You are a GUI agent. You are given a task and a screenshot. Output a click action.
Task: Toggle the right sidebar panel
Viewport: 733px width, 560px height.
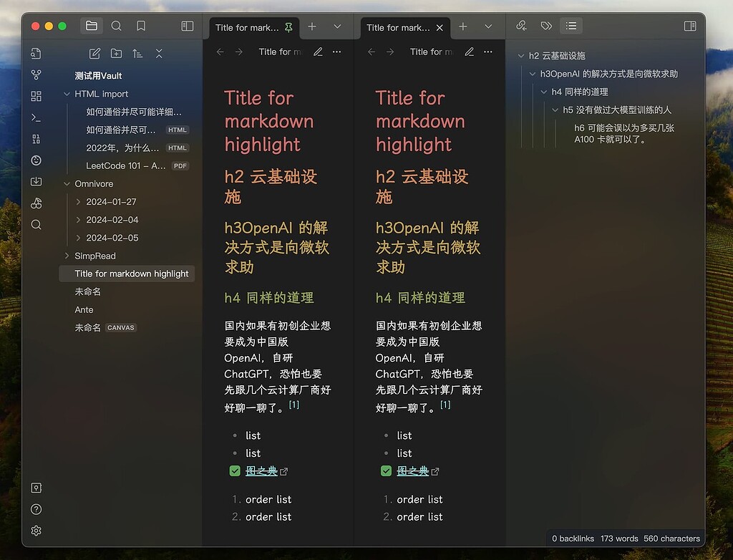(689, 26)
